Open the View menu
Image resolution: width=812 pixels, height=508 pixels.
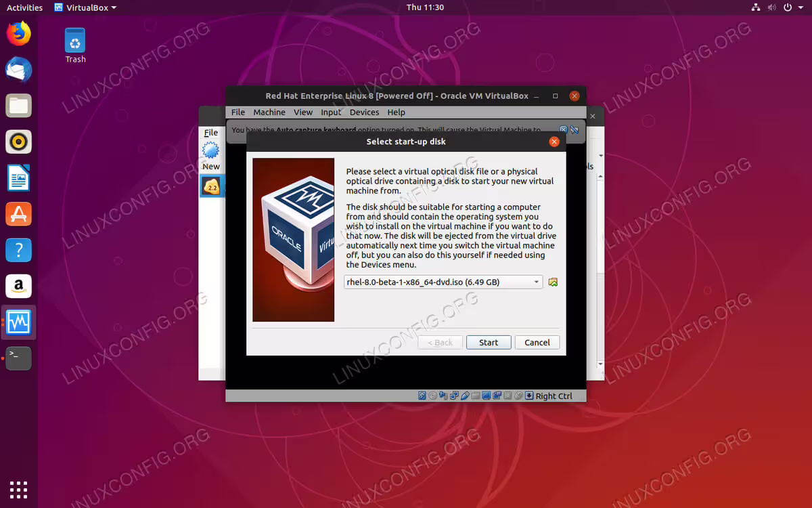303,112
